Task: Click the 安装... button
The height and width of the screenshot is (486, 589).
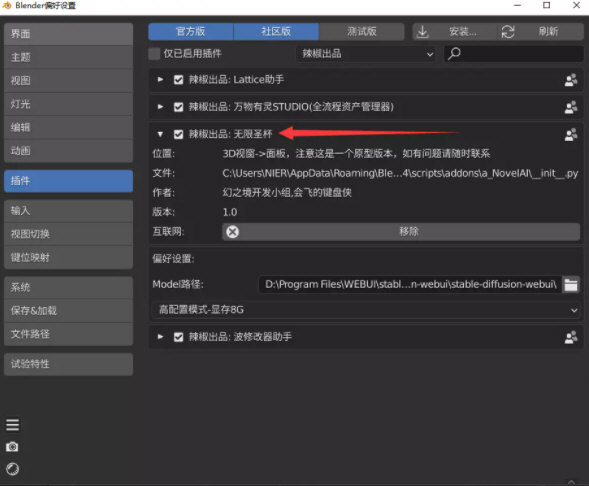Action: click(455, 32)
